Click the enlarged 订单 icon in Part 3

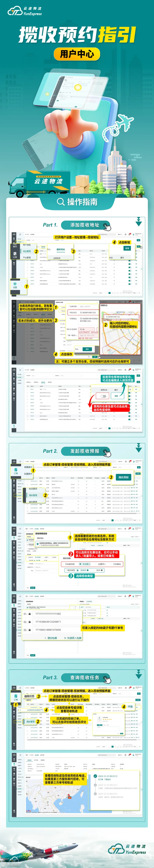[x=16, y=698]
